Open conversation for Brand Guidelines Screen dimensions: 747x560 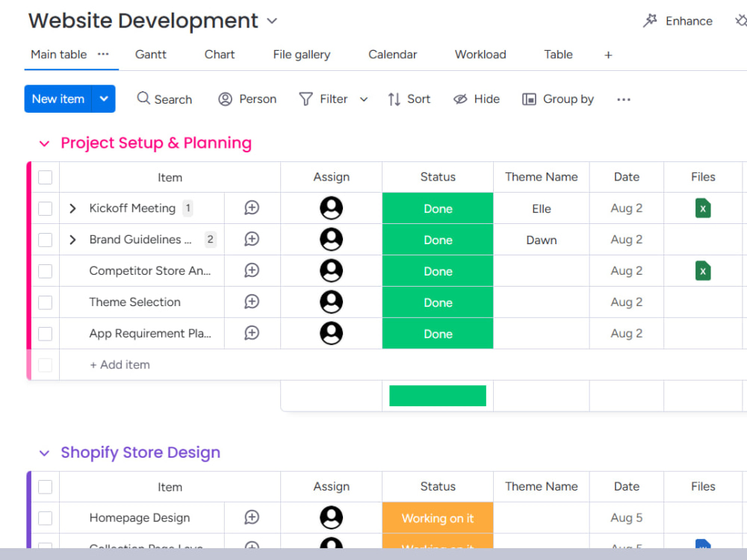point(252,239)
